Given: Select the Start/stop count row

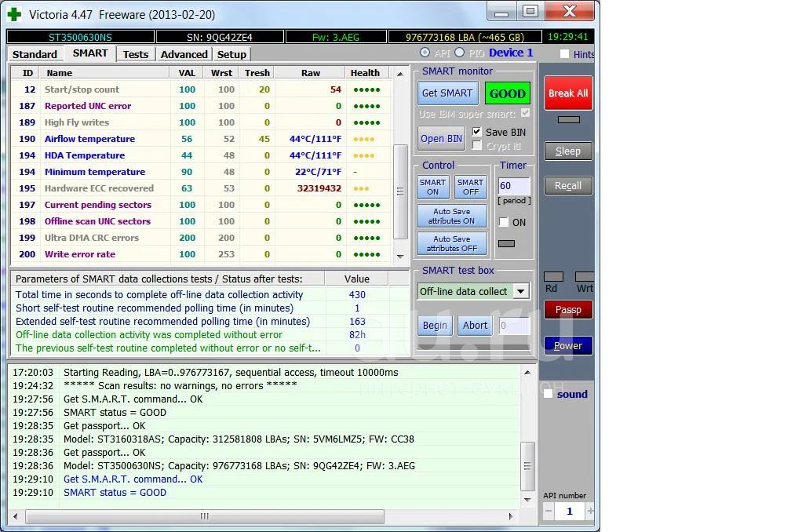Looking at the screenshot, I should coord(201,89).
